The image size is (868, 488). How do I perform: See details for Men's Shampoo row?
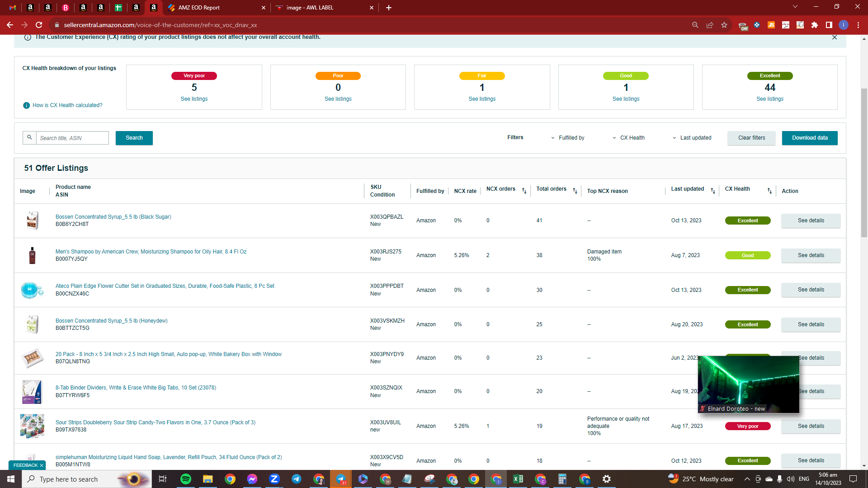[811, 255]
